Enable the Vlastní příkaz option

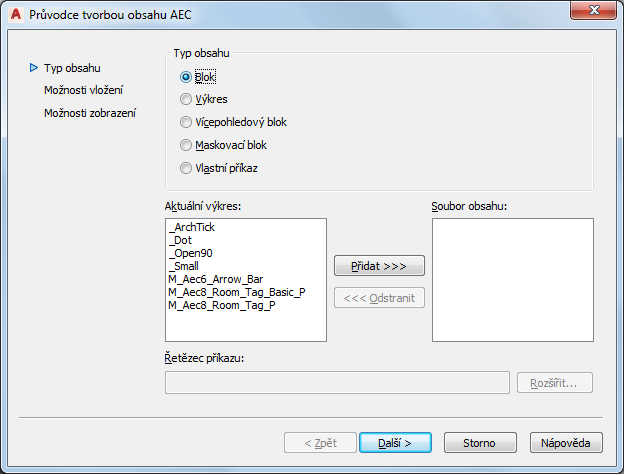tap(185, 168)
